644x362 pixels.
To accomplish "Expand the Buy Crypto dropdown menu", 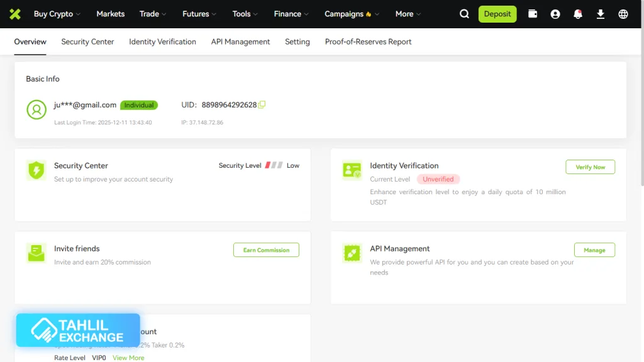I will pyautogui.click(x=57, y=14).
